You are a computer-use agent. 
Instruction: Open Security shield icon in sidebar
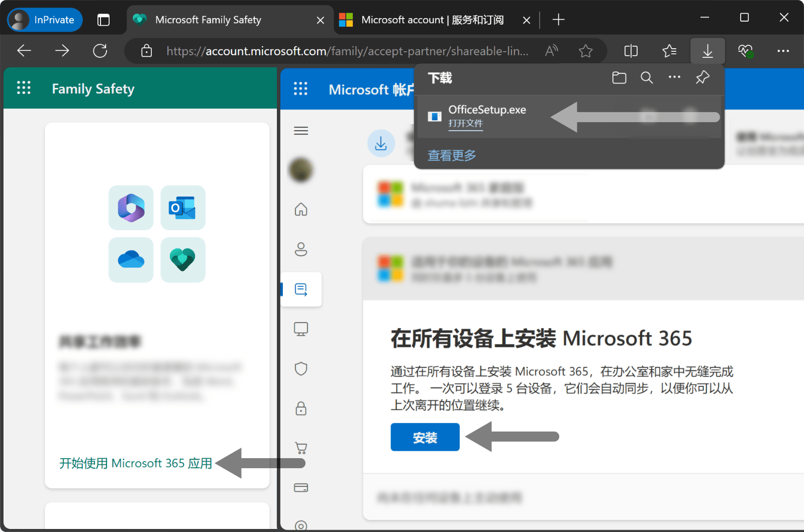[x=301, y=369]
